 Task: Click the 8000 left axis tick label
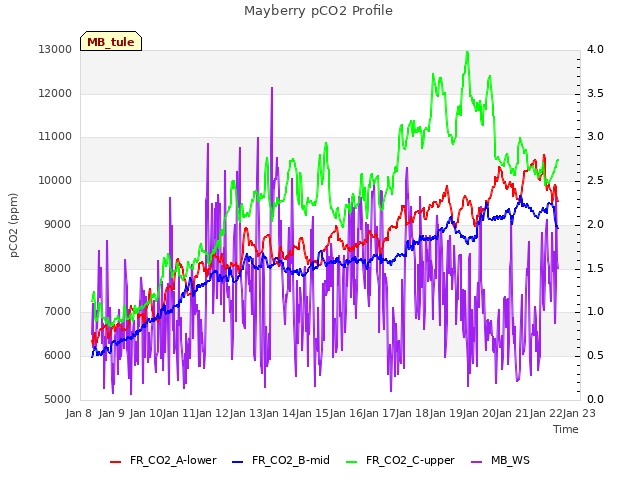pos(58,268)
